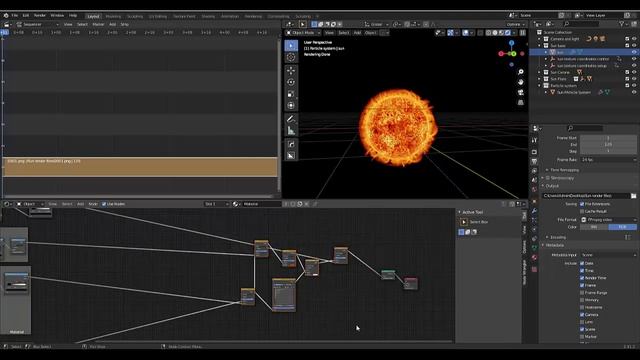Select Sun Particle System object in outliner
Image resolution: width=640 pixels, height=360 pixels.
pos(574,92)
